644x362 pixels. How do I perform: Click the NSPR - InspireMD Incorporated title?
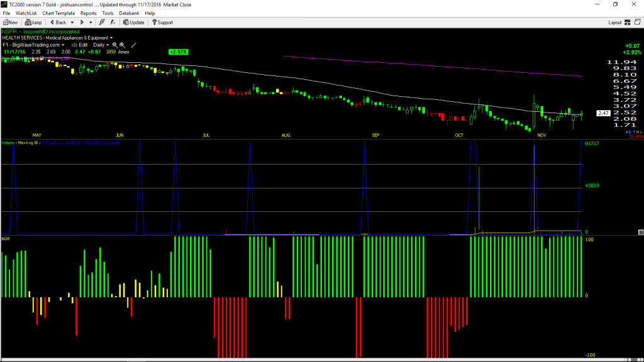click(x=41, y=31)
